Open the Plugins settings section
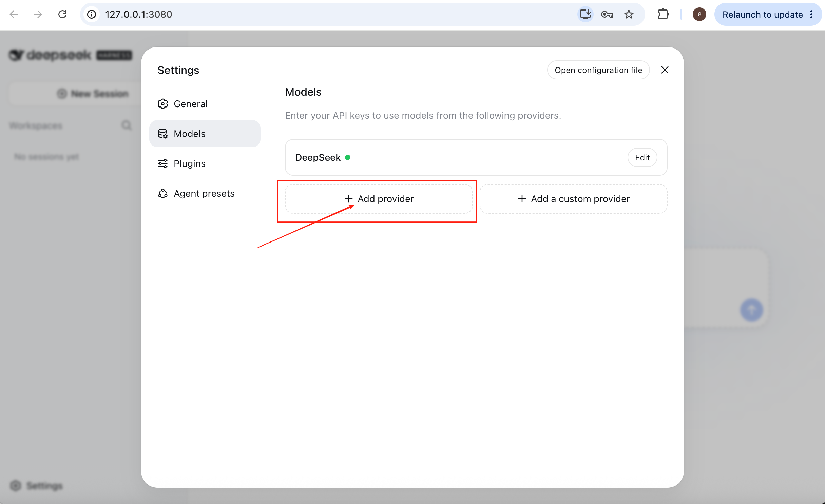The height and width of the screenshot is (504, 825). [x=205, y=163]
